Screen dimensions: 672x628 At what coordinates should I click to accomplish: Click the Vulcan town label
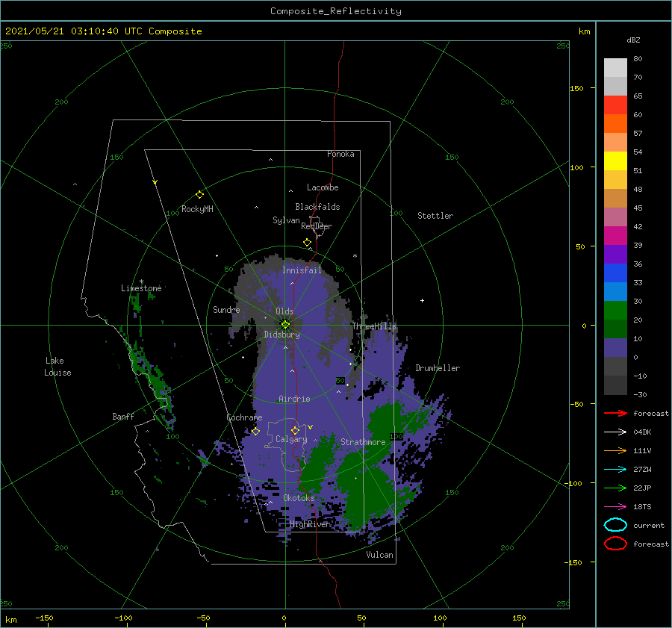click(380, 555)
